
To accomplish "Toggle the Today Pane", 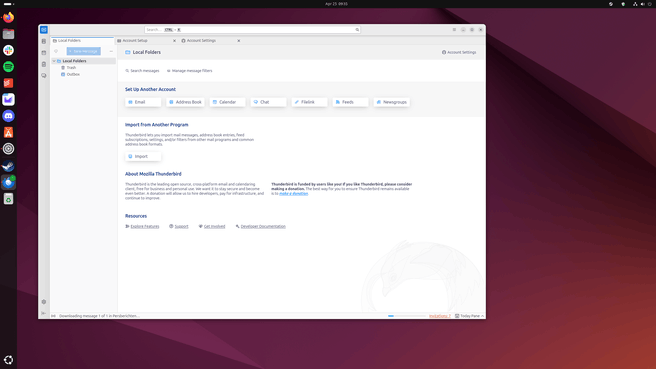I will (469, 316).
